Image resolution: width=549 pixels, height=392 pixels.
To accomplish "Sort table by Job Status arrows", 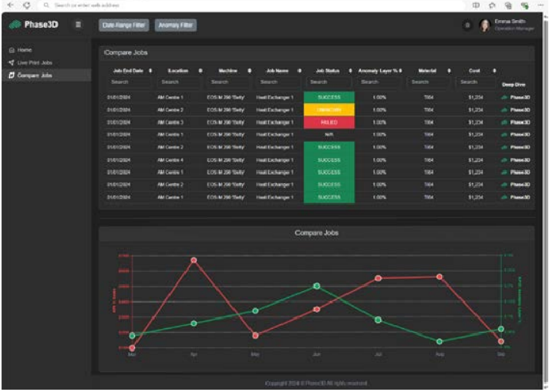I will [x=350, y=71].
